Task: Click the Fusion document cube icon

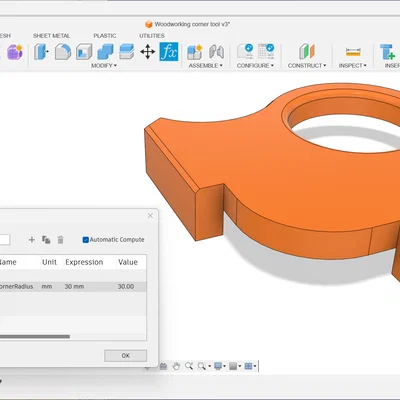Action: (x=149, y=24)
